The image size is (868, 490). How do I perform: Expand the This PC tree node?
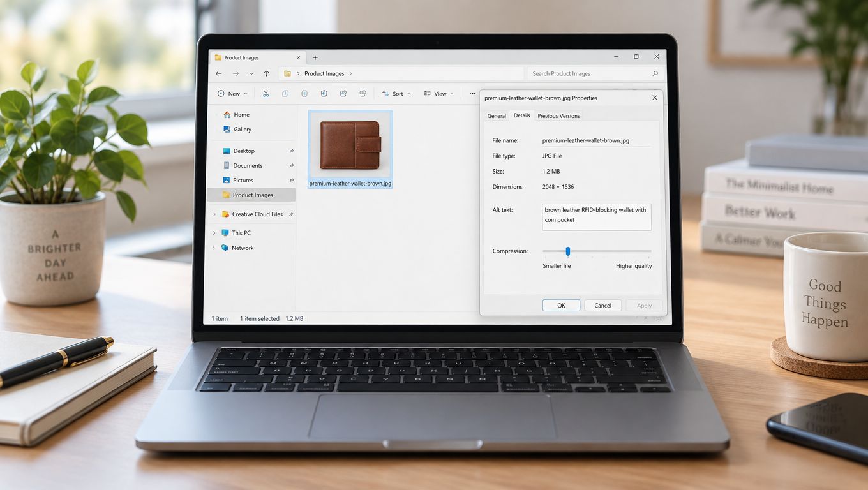(x=214, y=233)
